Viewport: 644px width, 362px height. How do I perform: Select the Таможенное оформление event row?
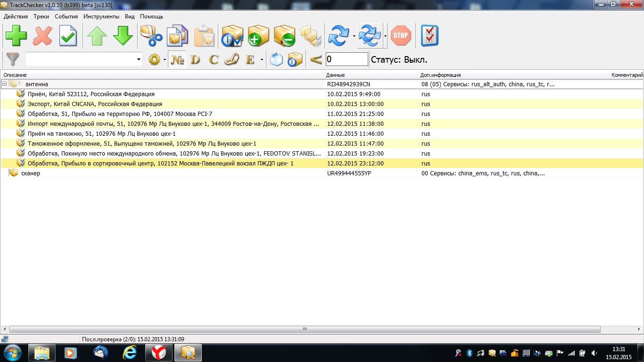[322, 144]
